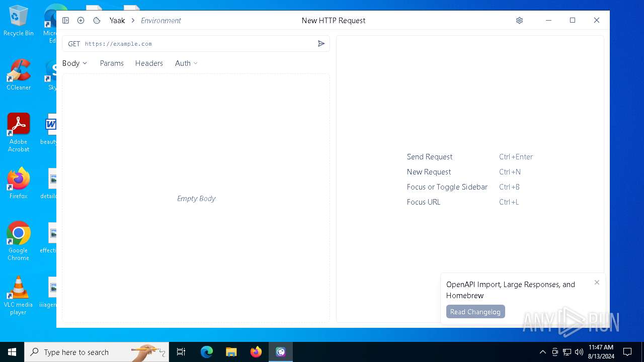Click the Read Changelog button
The width and height of the screenshot is (644, 362).
tap(475, 312)
